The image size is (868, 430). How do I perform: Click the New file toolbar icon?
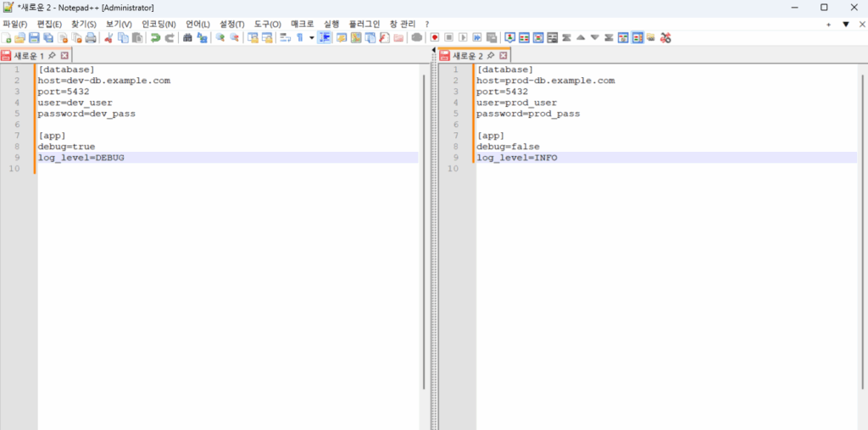pyautogui.click(x=7, y=38)
